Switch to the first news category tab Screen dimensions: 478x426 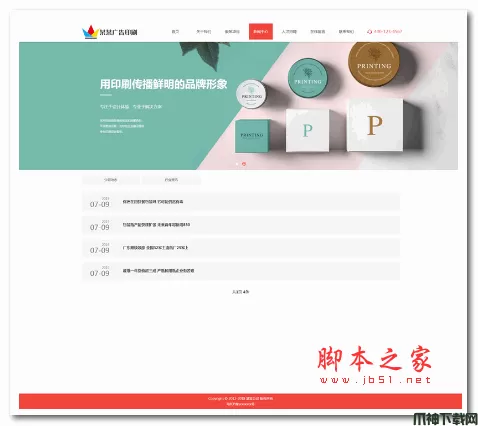pyautogui.click(x=111, y=180)
